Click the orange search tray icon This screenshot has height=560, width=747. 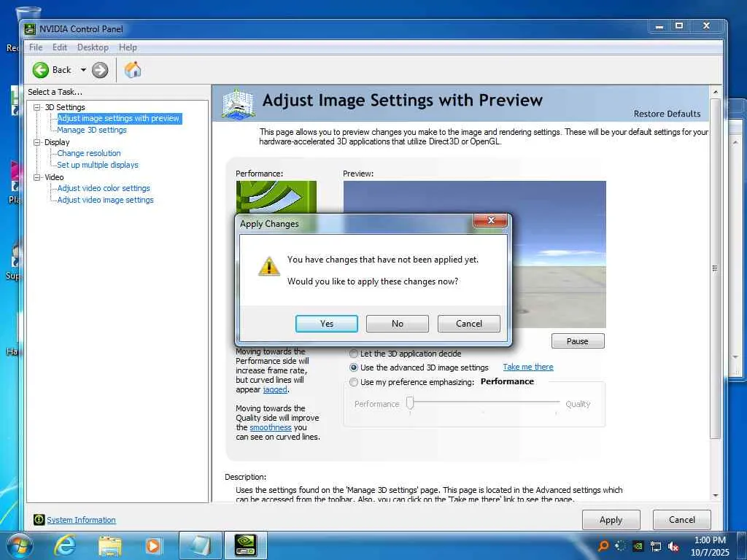[603, 545]
